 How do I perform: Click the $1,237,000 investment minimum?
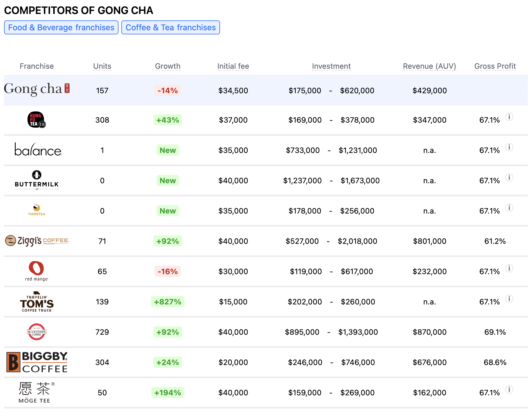[302, 181]
